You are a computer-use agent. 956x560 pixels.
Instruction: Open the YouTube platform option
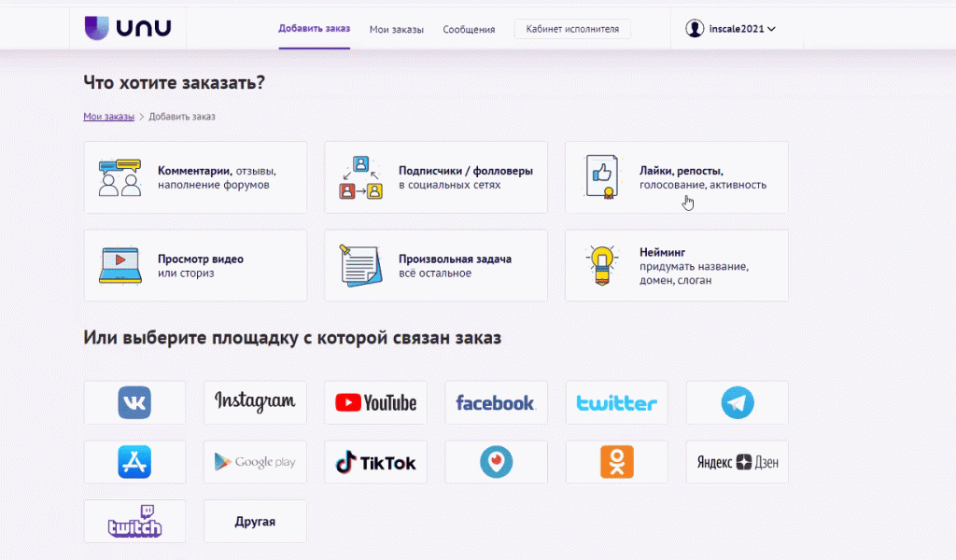click(x=375, y=402)
